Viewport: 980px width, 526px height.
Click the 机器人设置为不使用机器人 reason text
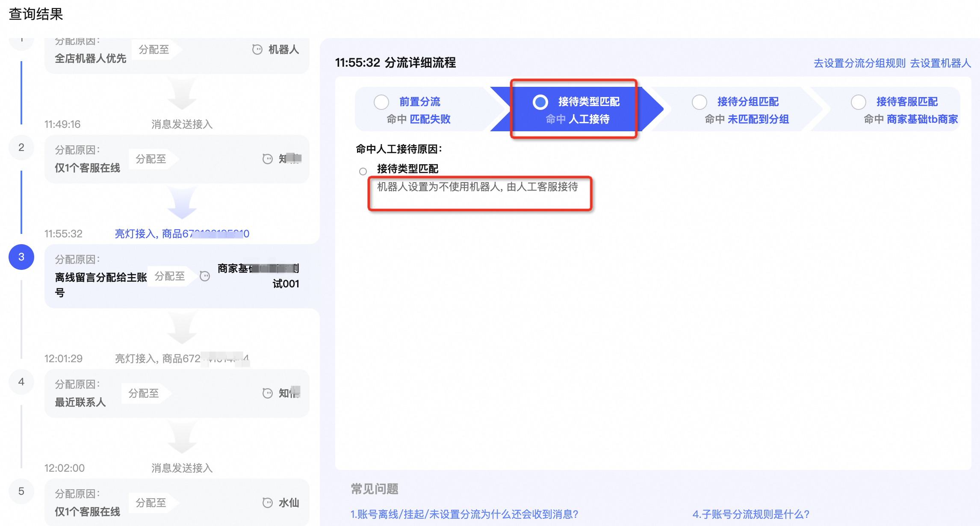[478, 187]
